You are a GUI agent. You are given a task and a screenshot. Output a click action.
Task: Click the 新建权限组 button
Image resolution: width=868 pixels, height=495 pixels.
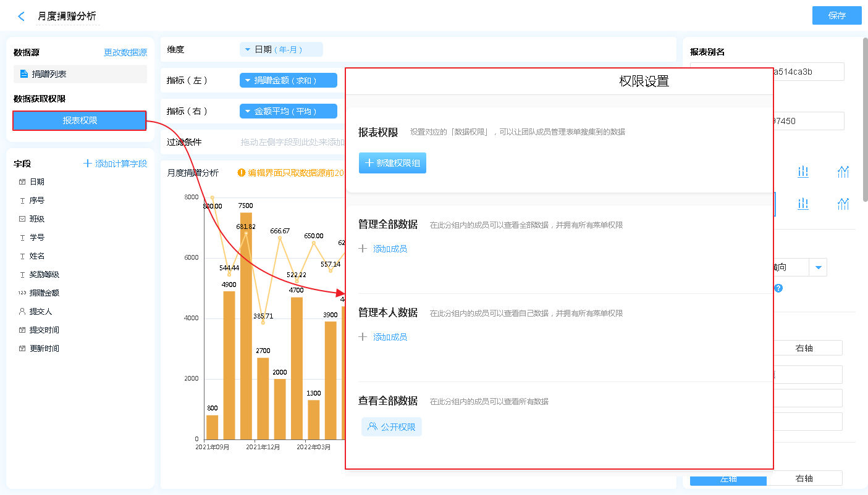[392, 163]
